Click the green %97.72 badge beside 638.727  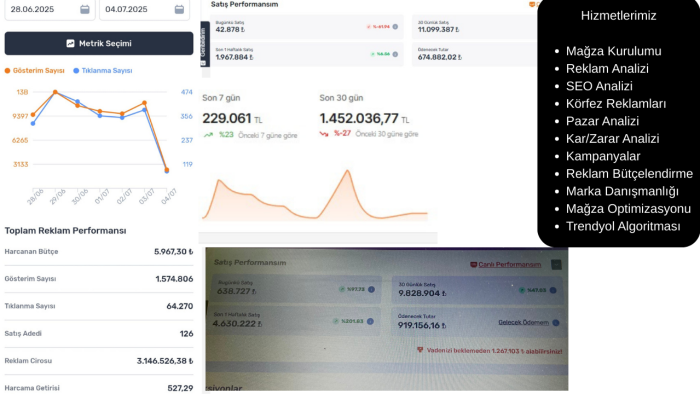coord(352,289)
